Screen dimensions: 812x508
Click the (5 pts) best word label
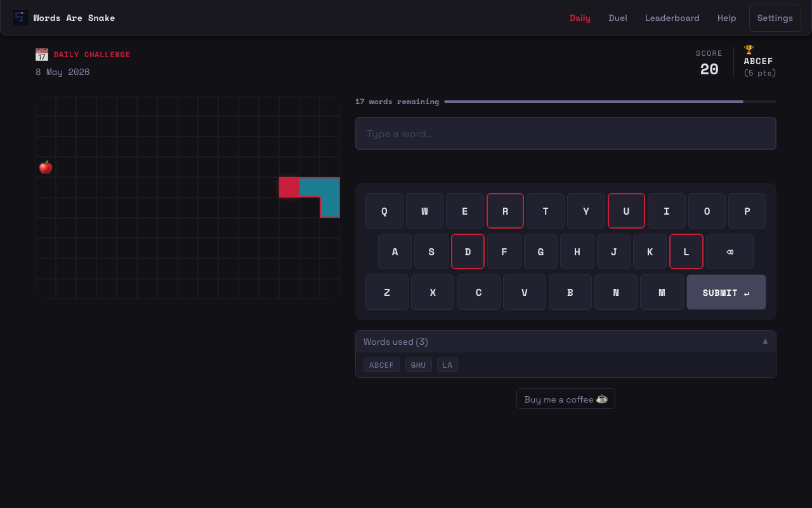pos(760,73)
